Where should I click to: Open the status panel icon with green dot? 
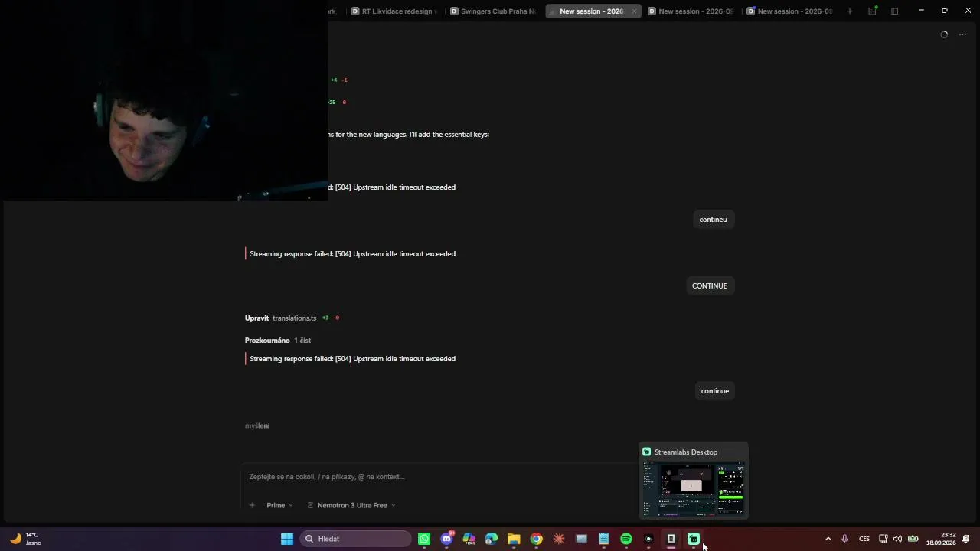click(872, 11)
